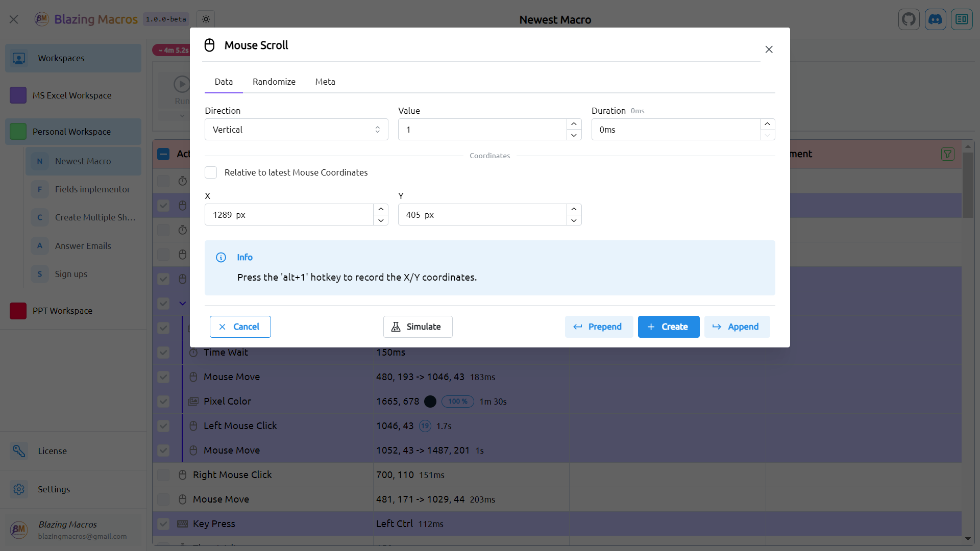Screen dimensions: 980x551
Task: Click the Pixel Color black swatch
Action: click(430, 402)
